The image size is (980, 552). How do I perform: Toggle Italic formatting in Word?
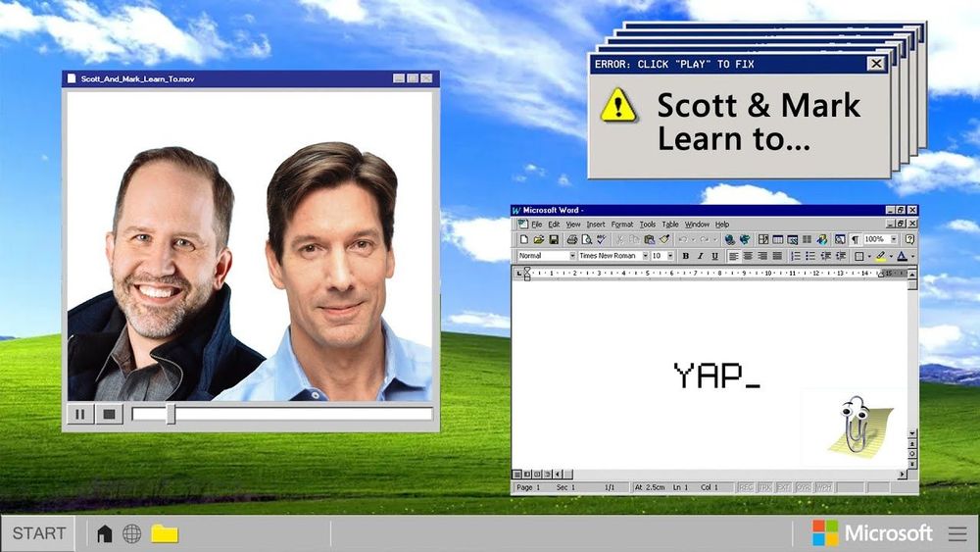(701, 256)
